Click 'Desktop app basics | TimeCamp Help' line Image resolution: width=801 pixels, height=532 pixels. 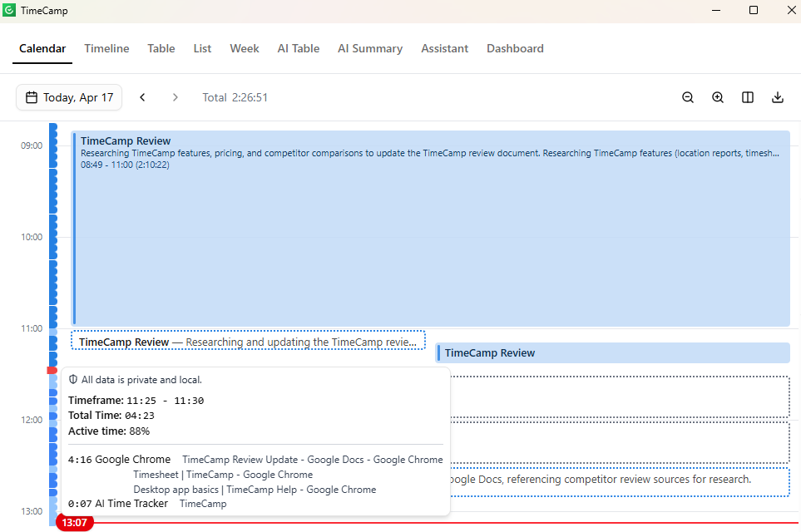[x=255, y=489]
